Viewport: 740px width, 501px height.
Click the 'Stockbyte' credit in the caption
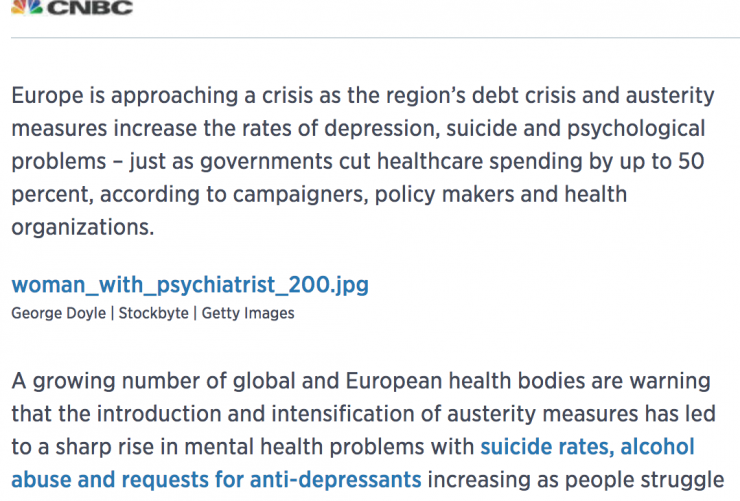click(153, 313)
